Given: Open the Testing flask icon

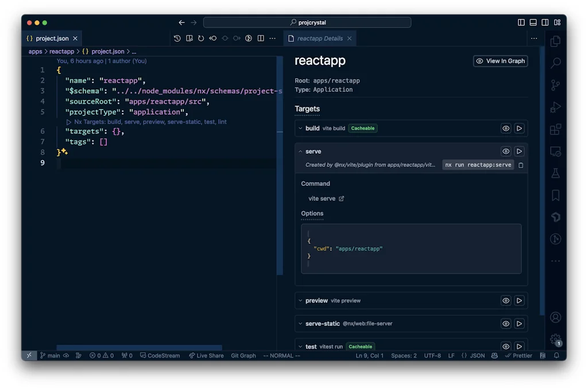Looking at the screenshot, I should (555, 173).
